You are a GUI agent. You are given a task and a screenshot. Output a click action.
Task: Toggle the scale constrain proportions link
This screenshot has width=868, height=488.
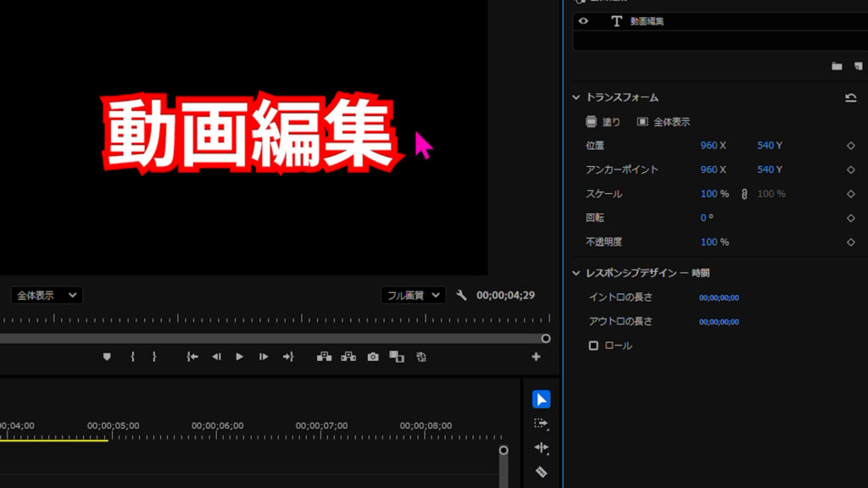pyautogui.click(x=744, y=194)
